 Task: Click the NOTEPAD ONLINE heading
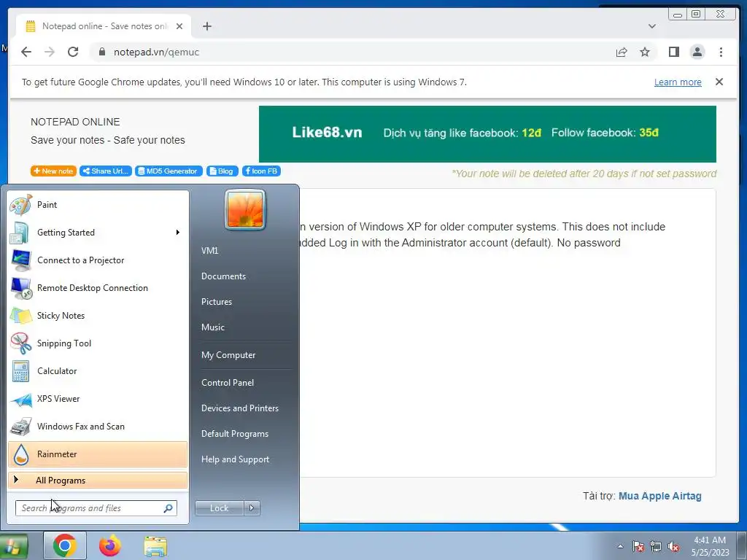tap(75, 122)
